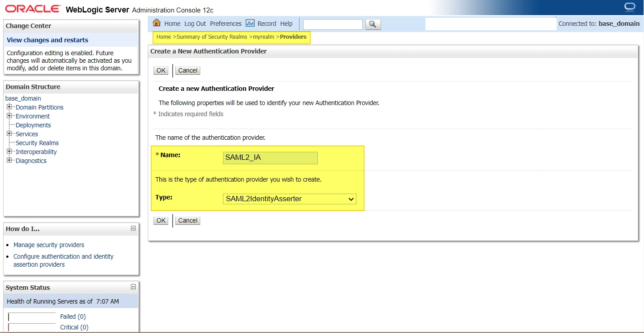This screenshot has height=333, width=644.
Task: Expand the Interoperability tree node
Action: tap(9, 151)
